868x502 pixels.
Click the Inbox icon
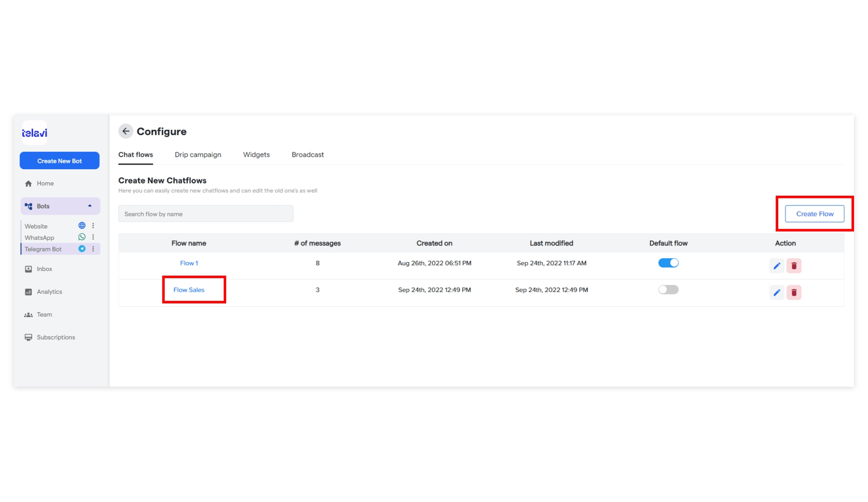(x=28, y=269)
